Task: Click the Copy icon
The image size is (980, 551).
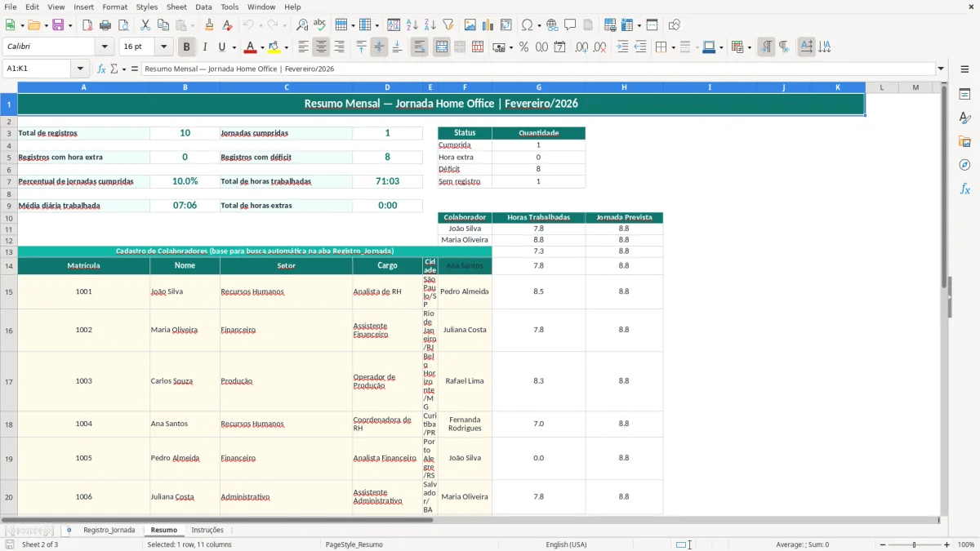Action: (163, 25)
